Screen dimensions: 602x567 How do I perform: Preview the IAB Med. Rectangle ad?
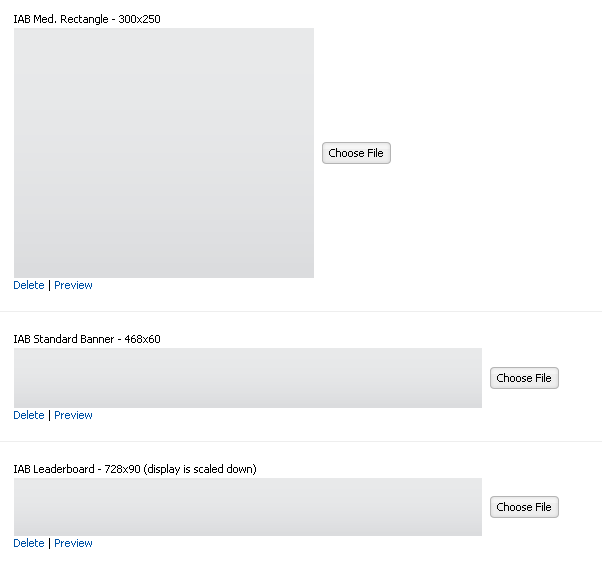click(x=73, y=285)
